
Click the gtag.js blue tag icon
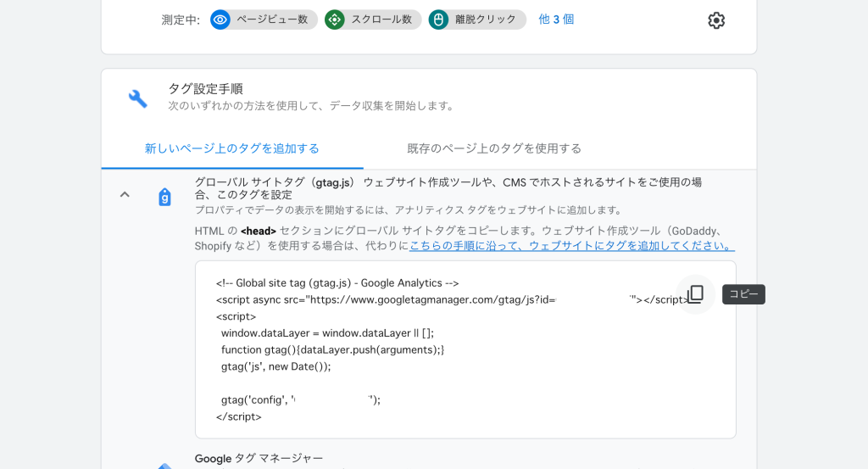pyautogui.click(x=164, y=197)
